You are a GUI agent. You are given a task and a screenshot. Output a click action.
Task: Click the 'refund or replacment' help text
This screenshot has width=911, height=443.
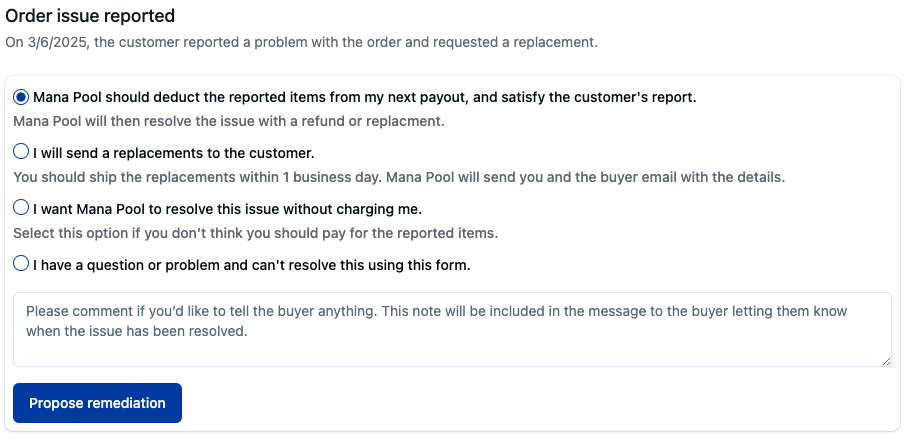click(228, 122)
